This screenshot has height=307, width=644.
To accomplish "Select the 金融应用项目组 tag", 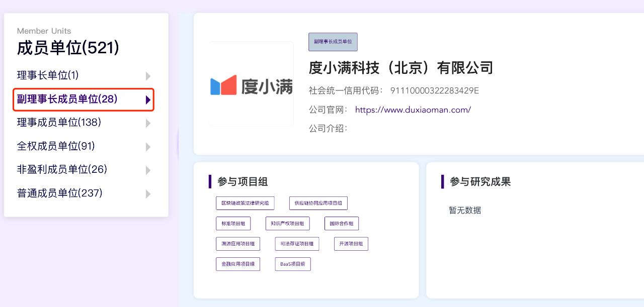I will point(238,264).
